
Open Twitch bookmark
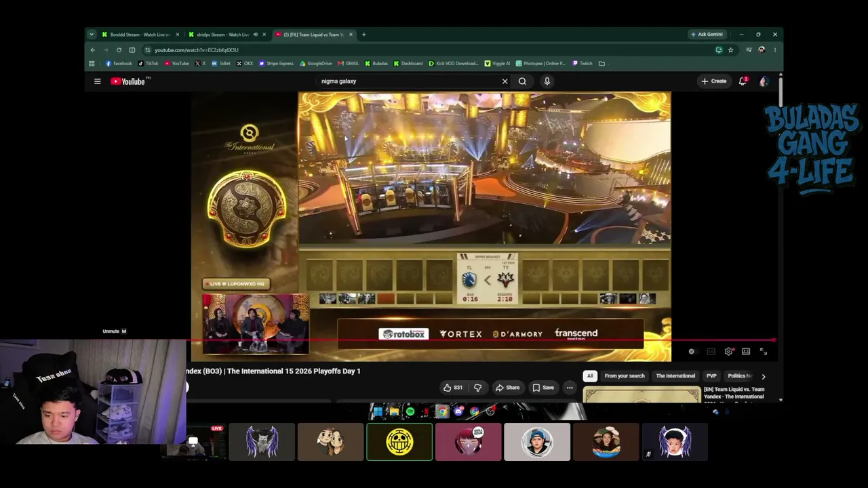[x=583, y=64]
